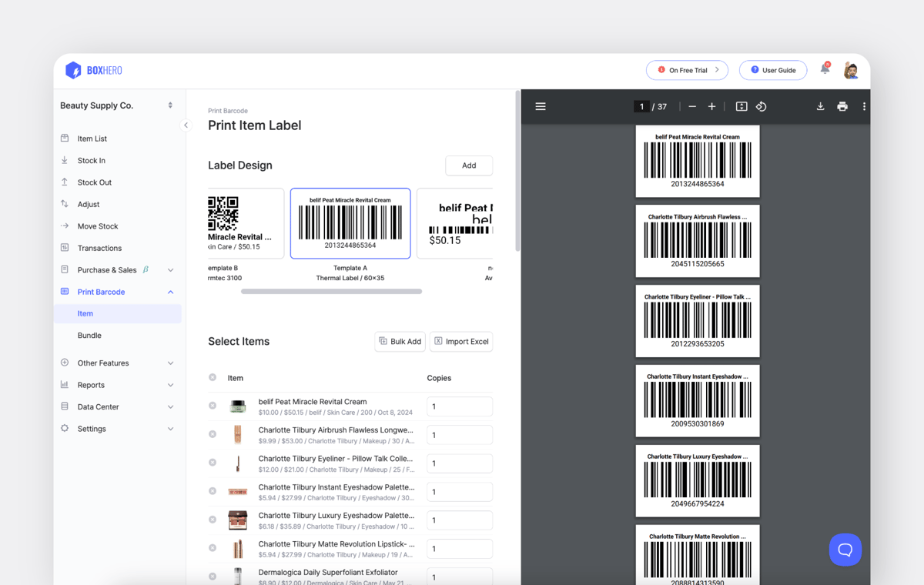924x585 pixels.
Task: Remove belif Peat Miracle Revital Cream item
Action: 213,406
